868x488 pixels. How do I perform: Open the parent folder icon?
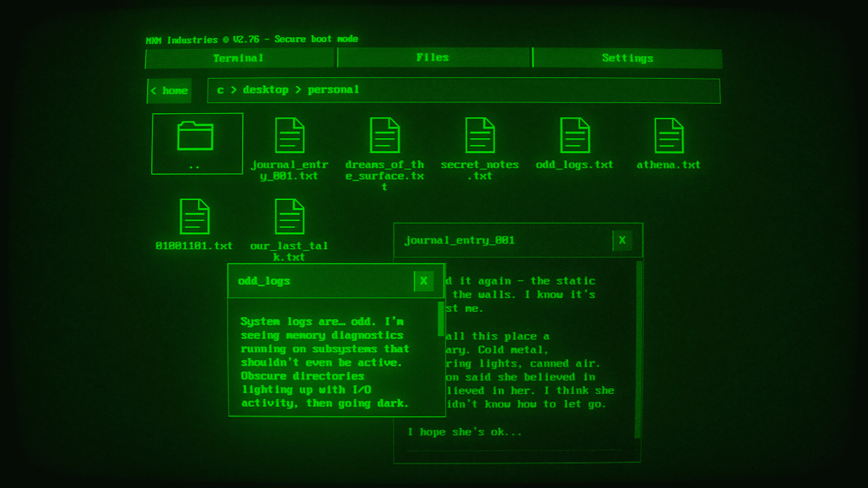[197, 142]
